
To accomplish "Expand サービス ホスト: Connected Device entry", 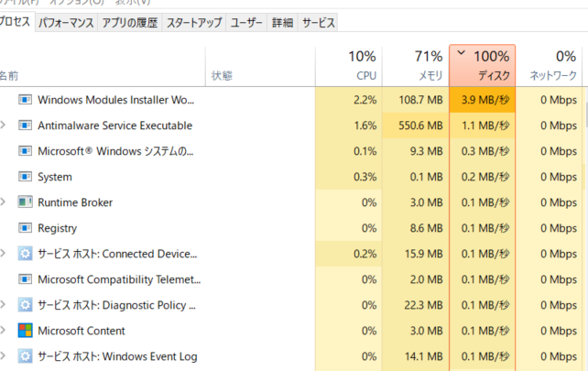I will pyautogui.click(x=3, y=253).
